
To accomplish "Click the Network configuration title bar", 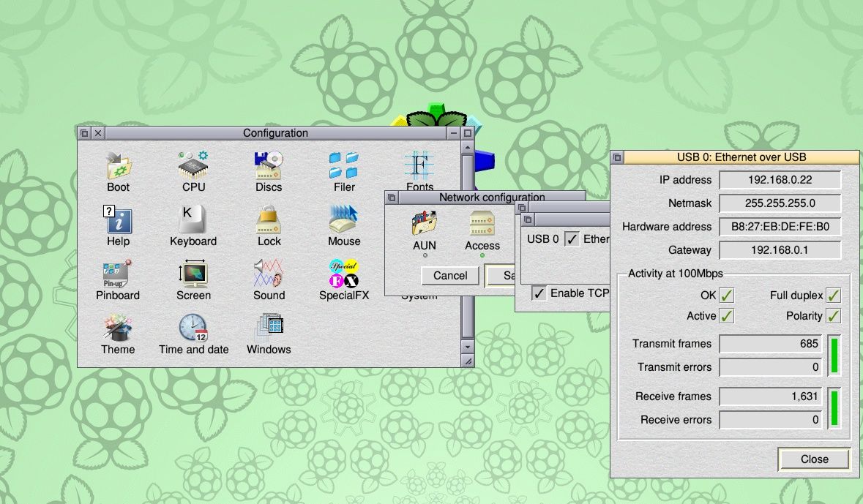I will point(491,197).
